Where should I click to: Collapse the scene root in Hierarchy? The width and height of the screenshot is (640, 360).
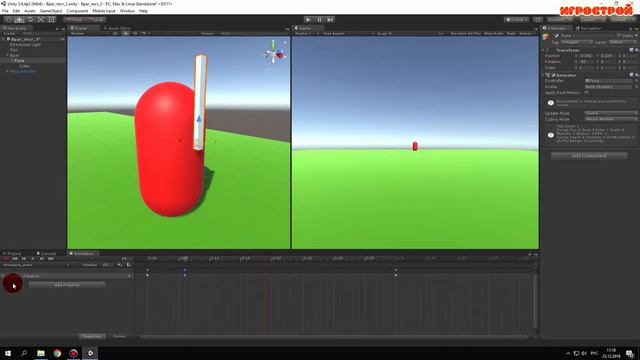(4, 39)
